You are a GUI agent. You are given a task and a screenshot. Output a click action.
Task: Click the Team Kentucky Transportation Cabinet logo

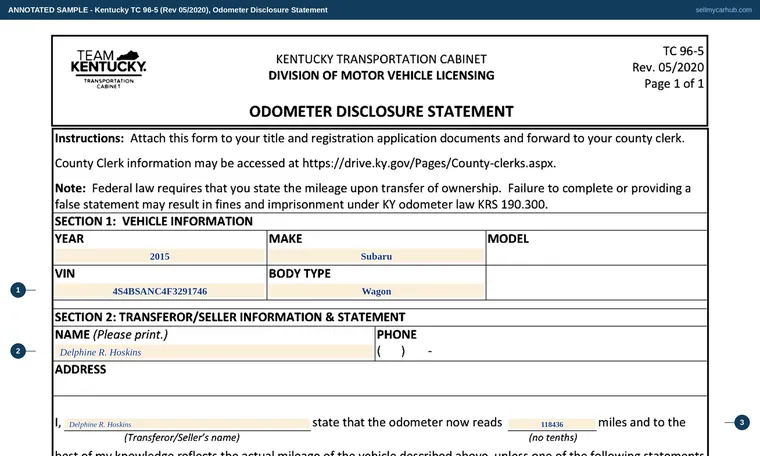click(109, 69)
